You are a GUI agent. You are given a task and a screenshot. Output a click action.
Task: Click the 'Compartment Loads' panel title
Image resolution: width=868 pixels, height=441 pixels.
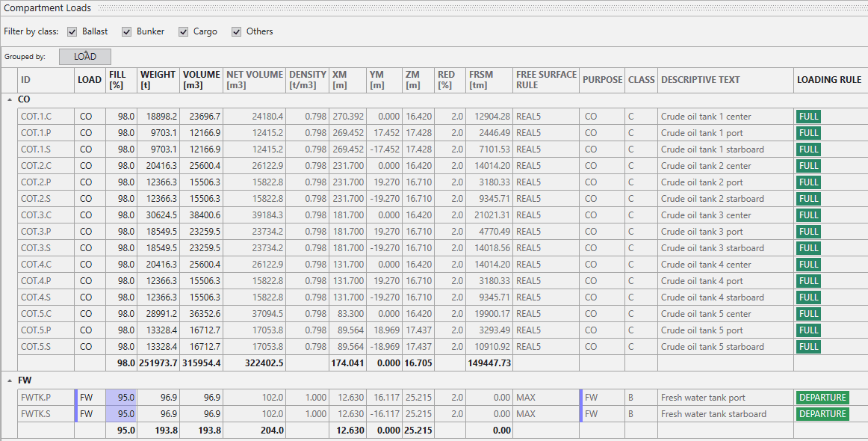click(x=48, y=7)
